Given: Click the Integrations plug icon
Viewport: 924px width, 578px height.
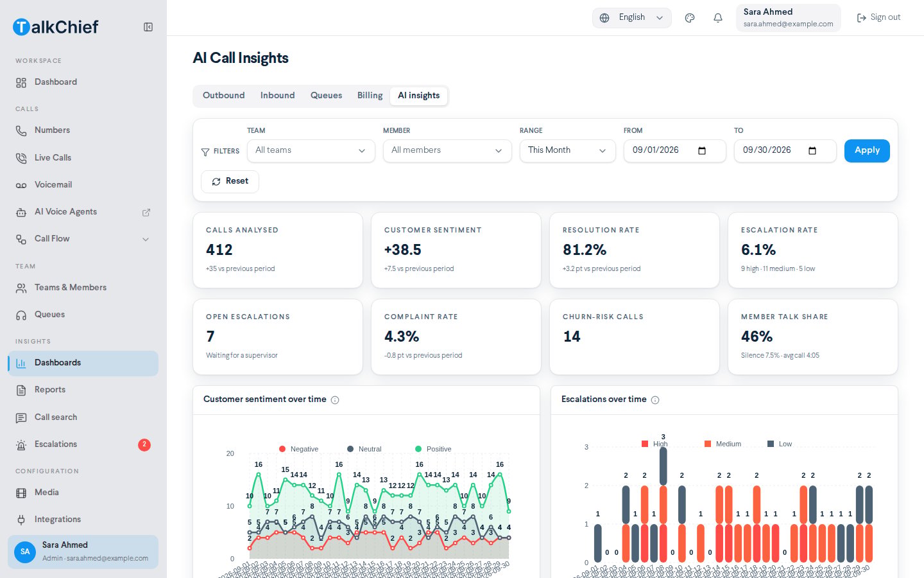Looking at the screenshot, I should pos(21,520).
